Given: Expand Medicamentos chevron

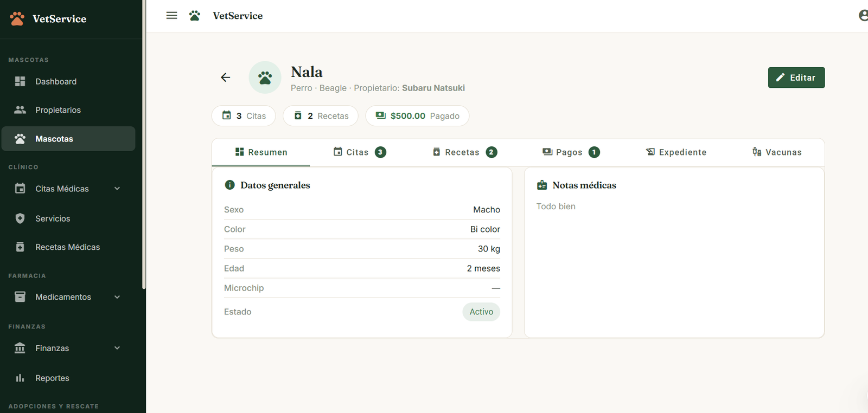Looking at the screenshot, I should coord(117,297).
